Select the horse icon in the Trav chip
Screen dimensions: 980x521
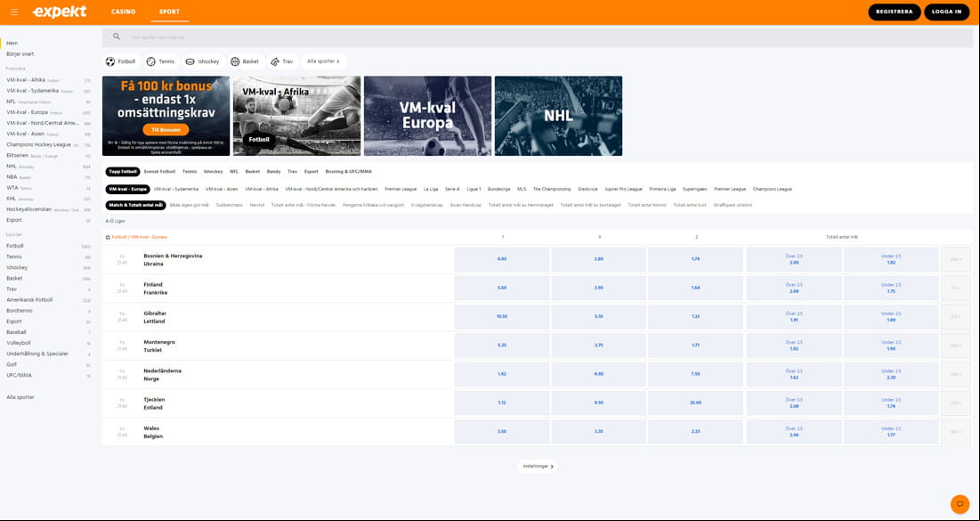[275, 61]
